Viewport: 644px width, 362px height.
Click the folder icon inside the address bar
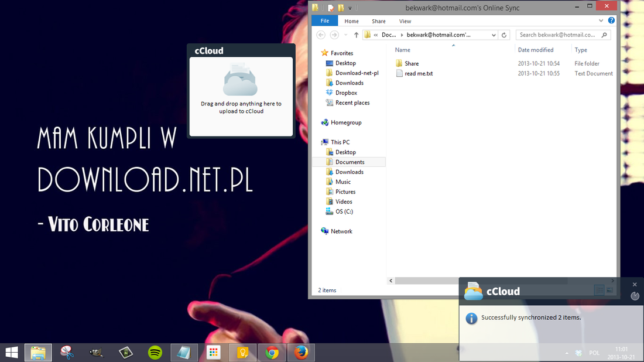367,35
